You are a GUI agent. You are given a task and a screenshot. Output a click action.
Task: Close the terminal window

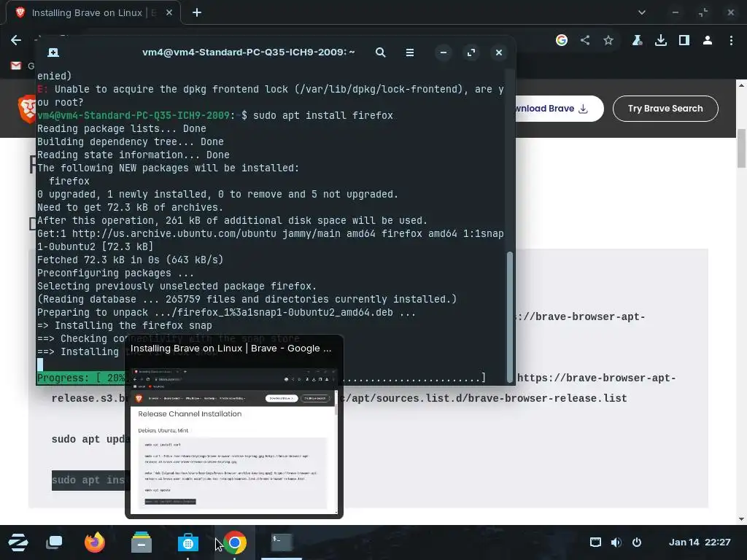coord(499,52)
